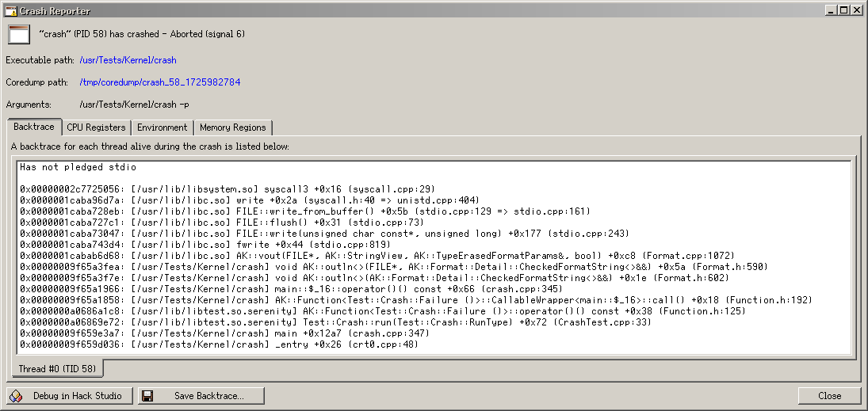Maximize the Crash Reporter window
Viewport: 868px width, 411px height.
tap(843, 10)
